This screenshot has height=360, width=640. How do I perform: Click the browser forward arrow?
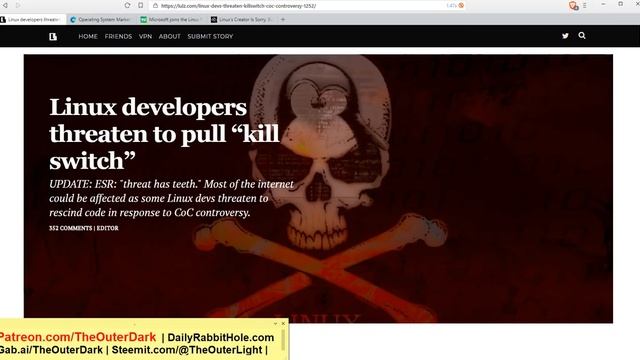click(18, 5)
